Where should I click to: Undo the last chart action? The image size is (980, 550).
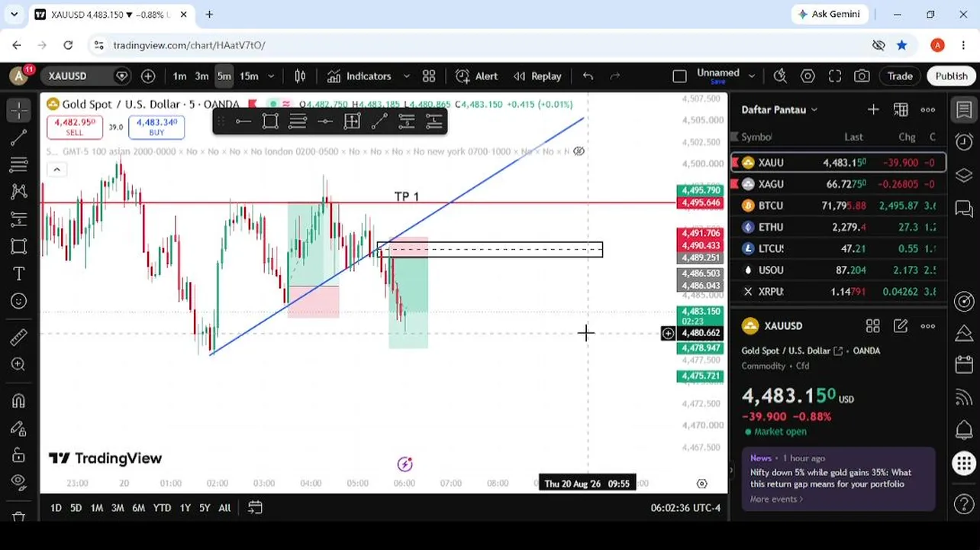[x=588, y=76]
